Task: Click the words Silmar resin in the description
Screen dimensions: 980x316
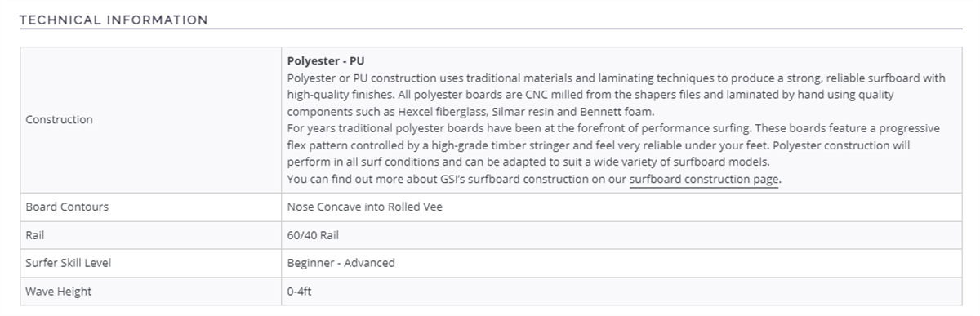Action: pyautogui.click(x=514, y=111)
